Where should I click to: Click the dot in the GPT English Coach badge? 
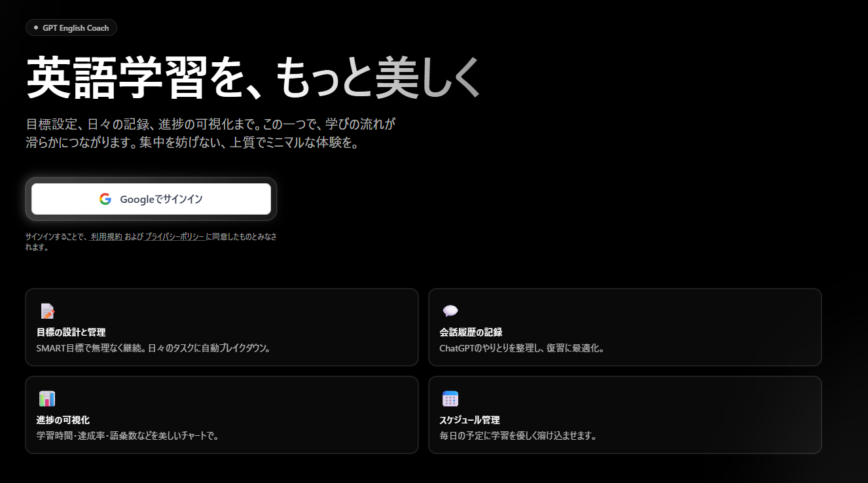(36, 28)
